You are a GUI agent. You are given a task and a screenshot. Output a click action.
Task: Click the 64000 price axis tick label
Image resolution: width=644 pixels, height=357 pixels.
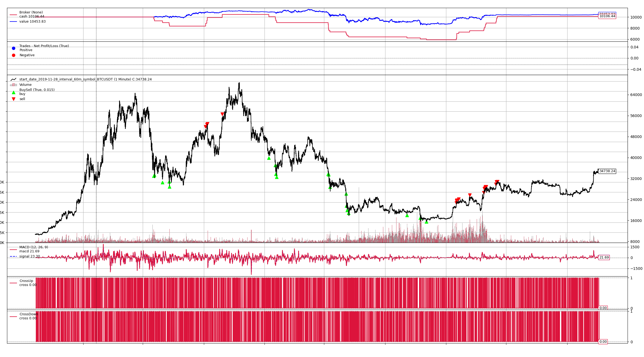[636, 95]
